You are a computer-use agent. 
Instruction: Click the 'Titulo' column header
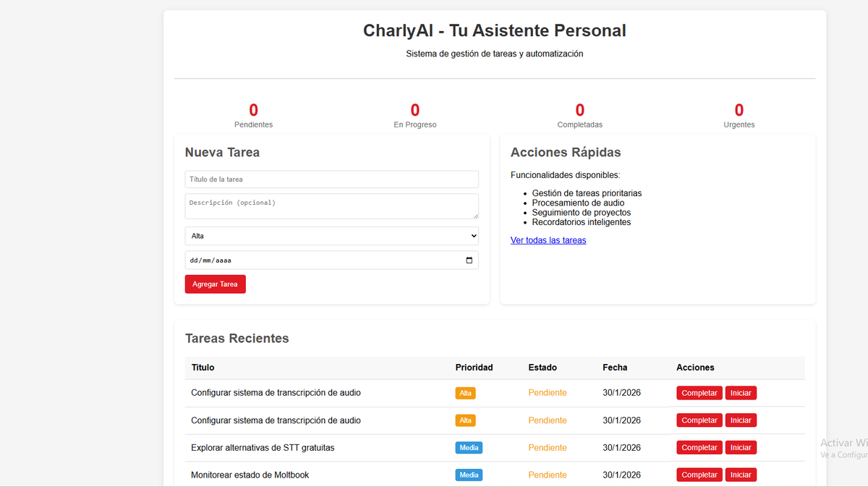tap(203, 368)
